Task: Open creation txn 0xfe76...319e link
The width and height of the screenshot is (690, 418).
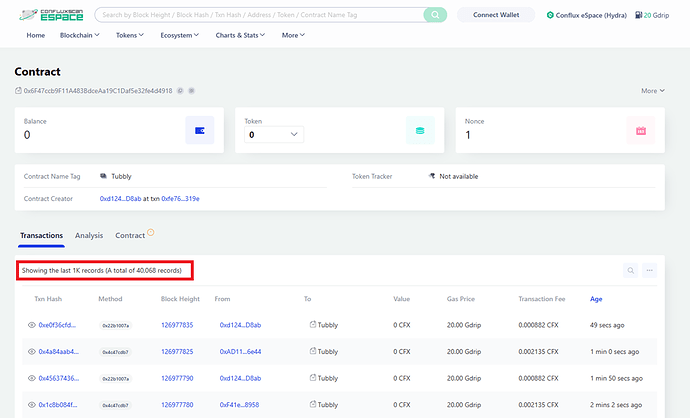Action: 180,198
